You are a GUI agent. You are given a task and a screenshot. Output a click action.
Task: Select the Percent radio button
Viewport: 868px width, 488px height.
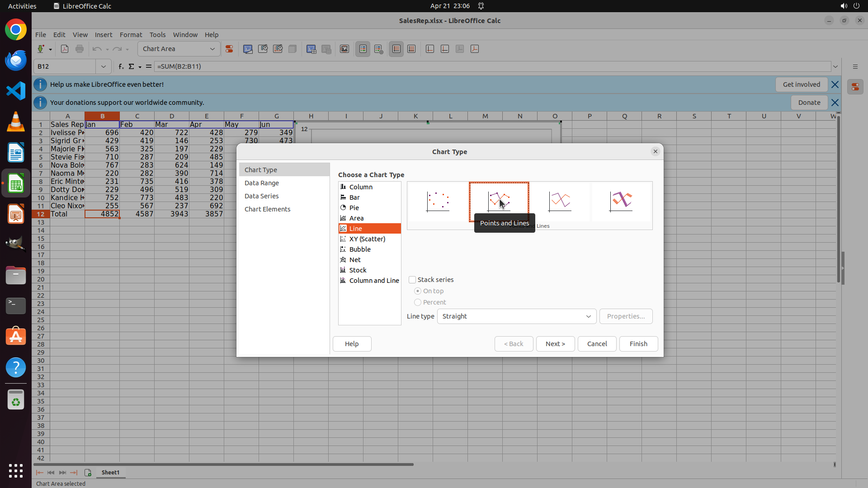pos(418,302)
